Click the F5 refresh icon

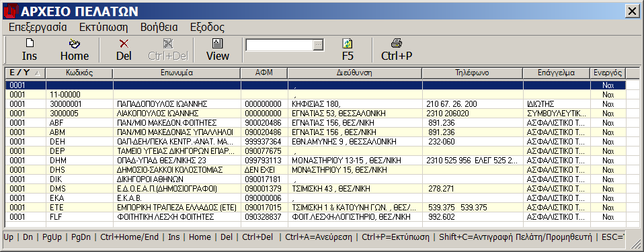coord(348,44)
